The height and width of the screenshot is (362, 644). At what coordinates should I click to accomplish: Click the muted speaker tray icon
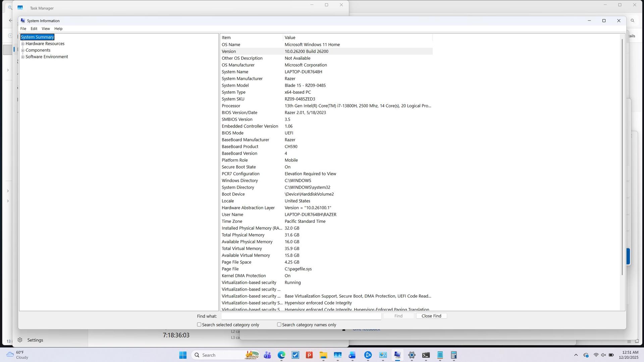point(603,355)
